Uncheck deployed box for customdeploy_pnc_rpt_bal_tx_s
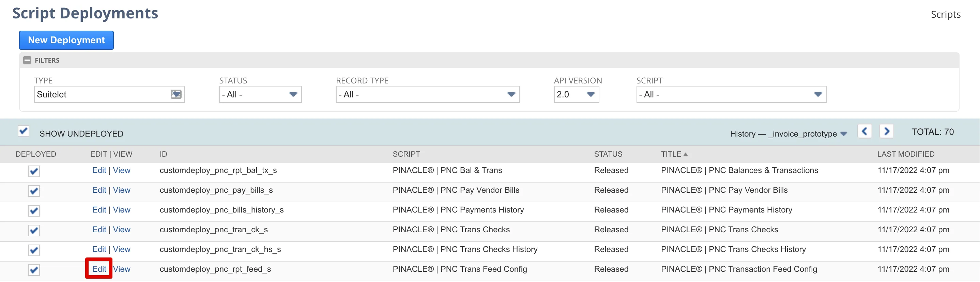The width and height of the screenshot is (980, 282). click(x=34, y=171)
